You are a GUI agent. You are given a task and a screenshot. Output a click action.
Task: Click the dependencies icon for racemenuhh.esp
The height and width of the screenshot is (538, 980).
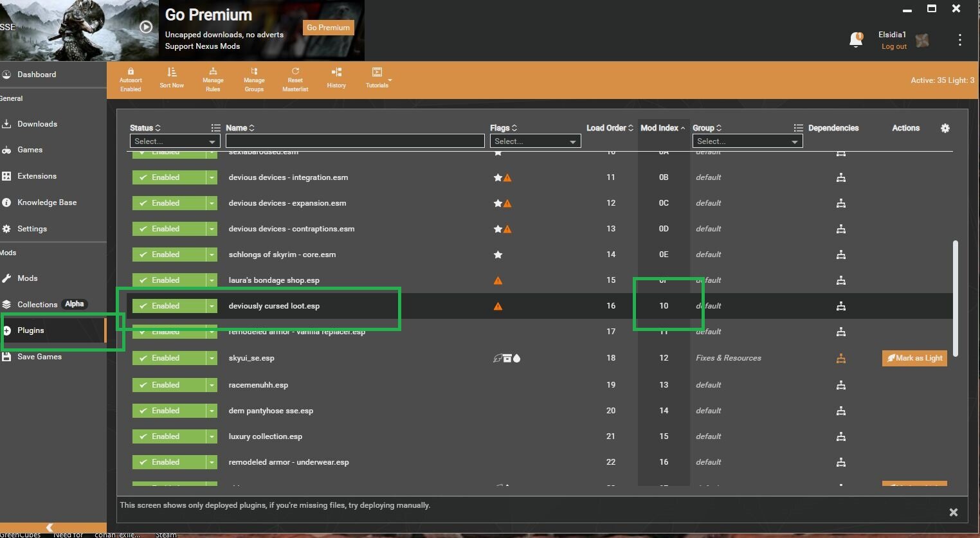pyautogui.click(x=840, y=385)
